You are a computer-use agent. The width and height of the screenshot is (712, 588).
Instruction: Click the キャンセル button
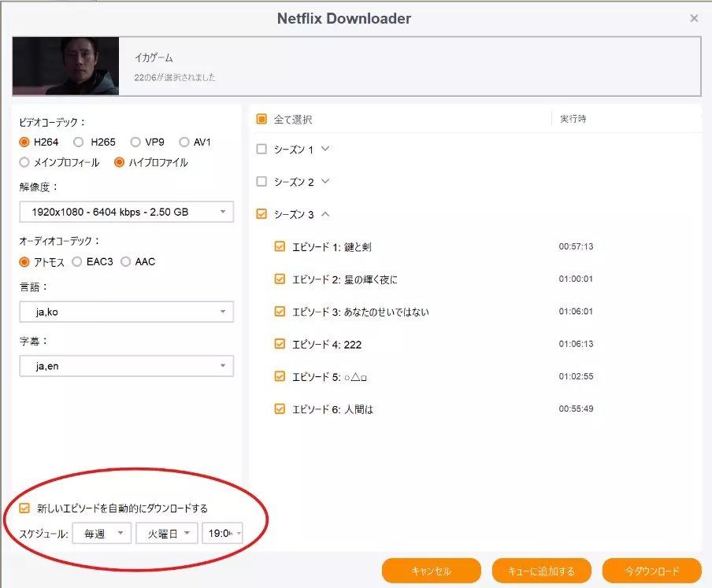point(432,571)
